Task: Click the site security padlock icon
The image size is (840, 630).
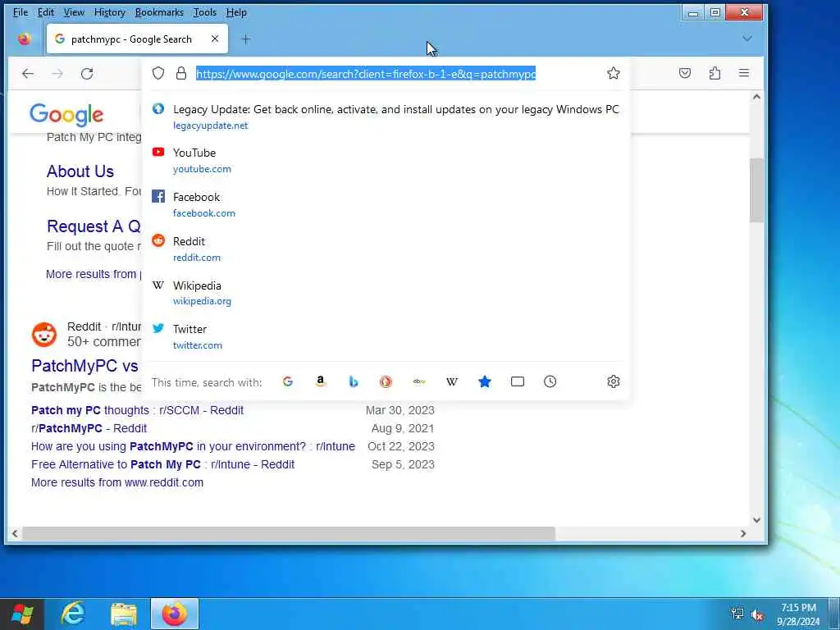Action: (x=181, y=73)
